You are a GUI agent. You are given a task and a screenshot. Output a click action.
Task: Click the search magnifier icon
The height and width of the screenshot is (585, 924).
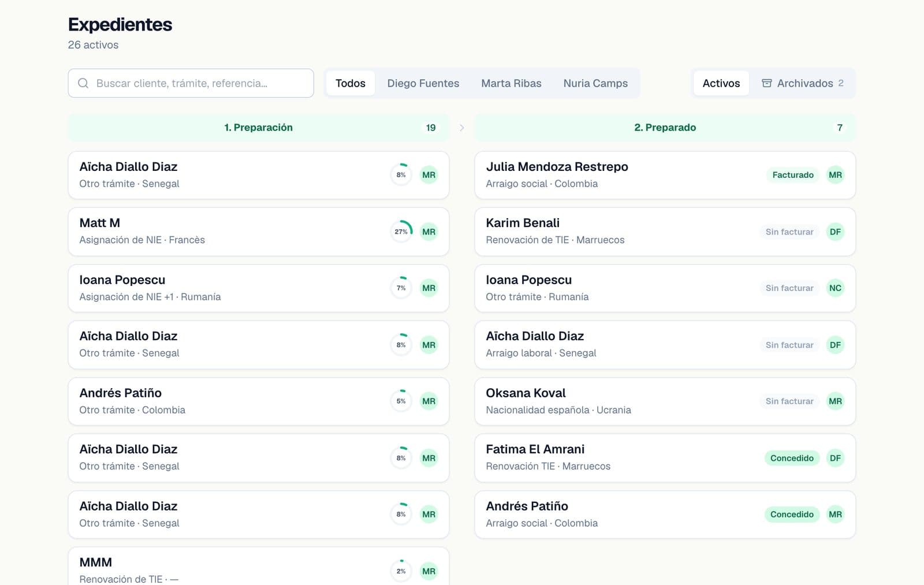(x=83, y=83)
